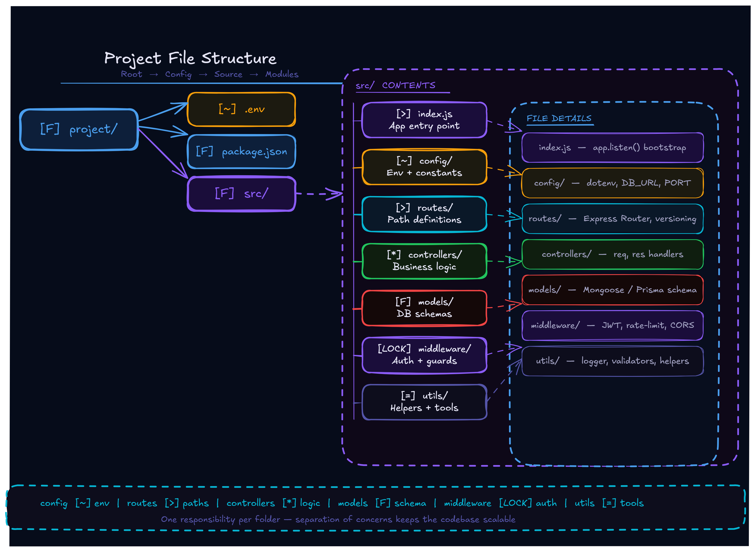Image resolution: width=756 pixels, height=553 pixels.
Task: Click config/ dotenv, DB_URL, PORT detail
Action: coord(612,183)
